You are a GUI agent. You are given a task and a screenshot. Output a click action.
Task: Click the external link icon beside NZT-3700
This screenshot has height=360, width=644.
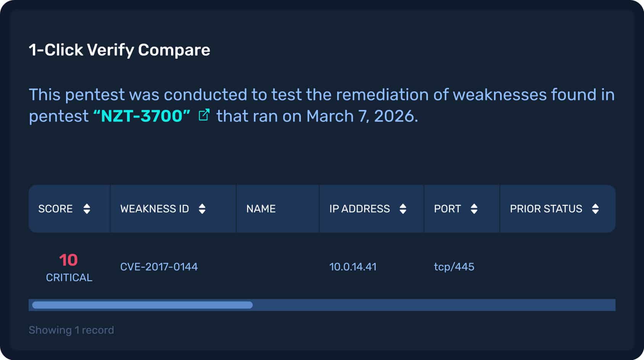pos(204,115)
